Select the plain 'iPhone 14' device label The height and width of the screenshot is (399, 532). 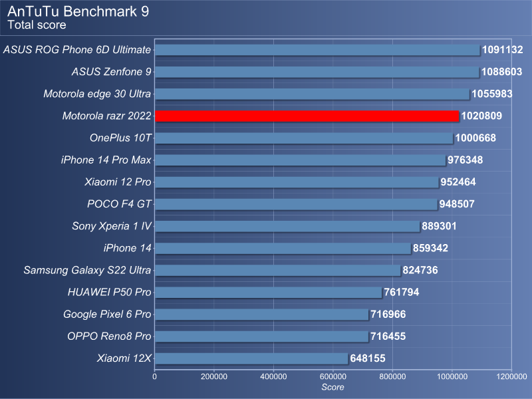click(127, 248)
